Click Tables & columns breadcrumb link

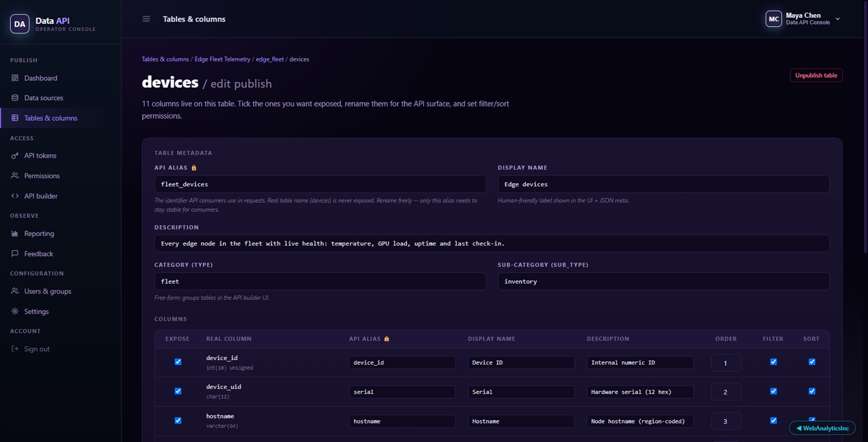tap(165, 59)
